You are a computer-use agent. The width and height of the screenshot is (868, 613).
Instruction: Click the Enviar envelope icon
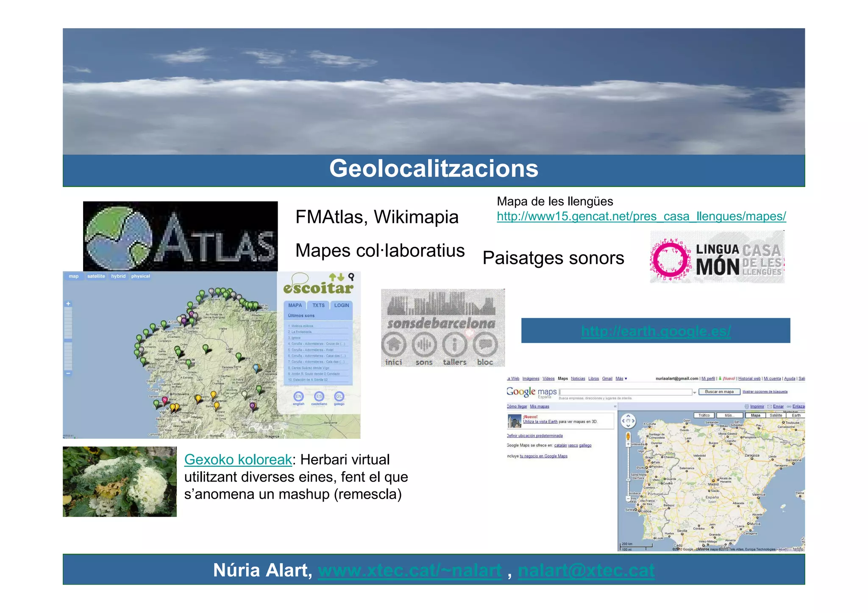click(770, 406)
